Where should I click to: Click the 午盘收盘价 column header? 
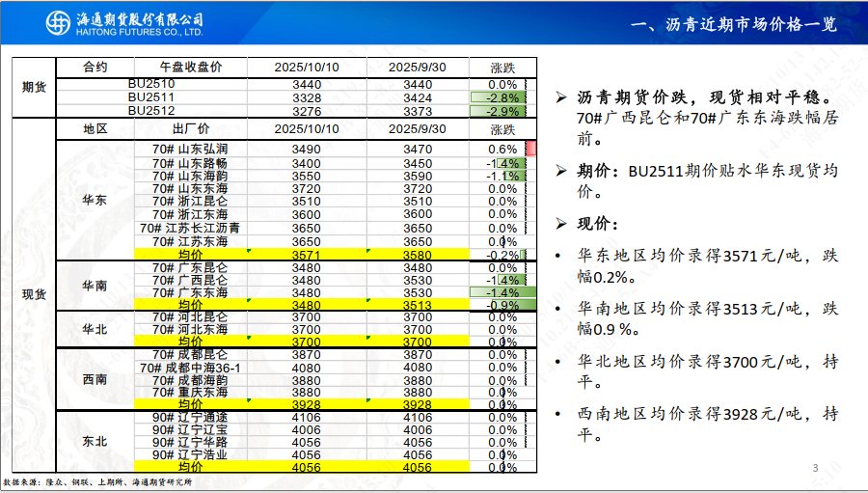190,67
